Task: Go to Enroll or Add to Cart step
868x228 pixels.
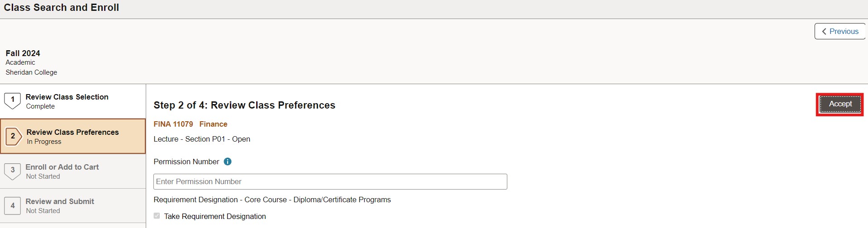Action: click(x=62, y=167)
